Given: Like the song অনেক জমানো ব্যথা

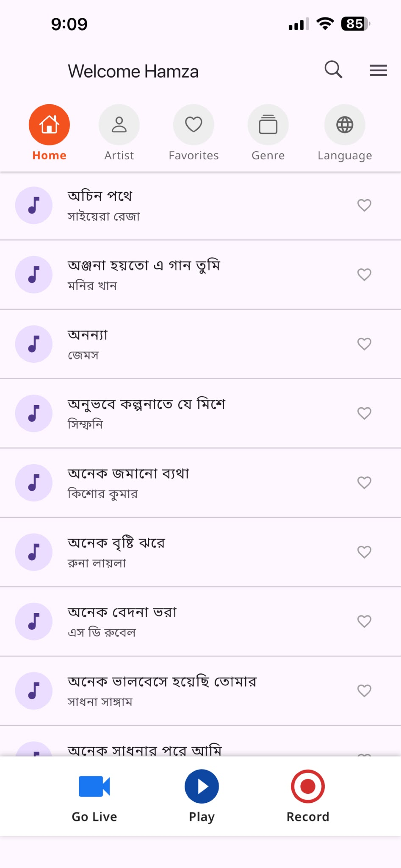Looking at the screenshot, I should click(364, 483).
